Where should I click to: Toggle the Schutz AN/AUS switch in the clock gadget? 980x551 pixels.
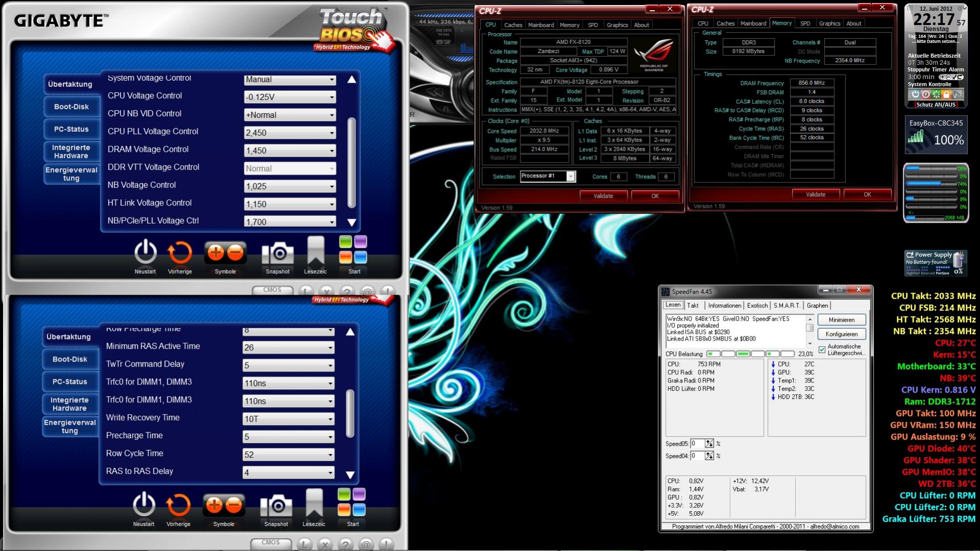936,105
